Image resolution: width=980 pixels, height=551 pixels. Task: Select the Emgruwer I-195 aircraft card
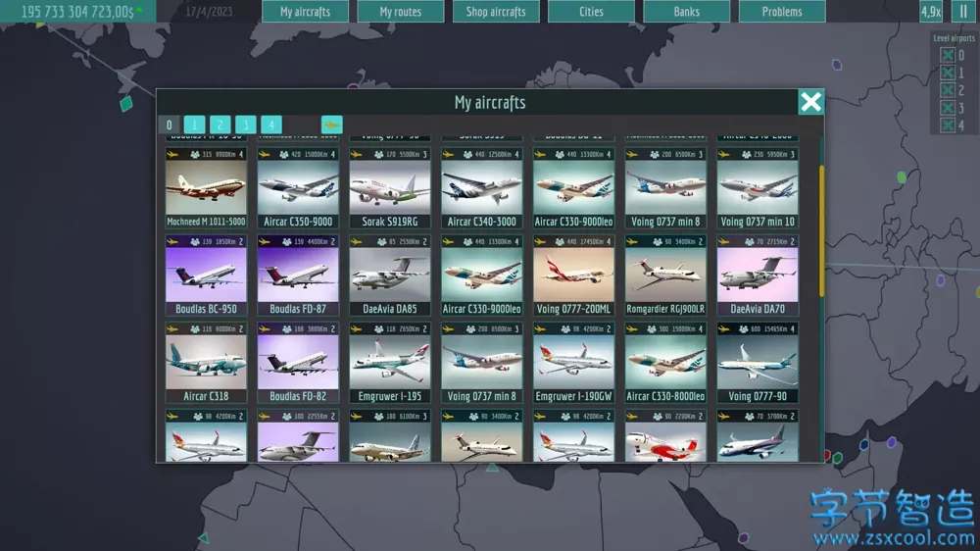coord(389,363)
